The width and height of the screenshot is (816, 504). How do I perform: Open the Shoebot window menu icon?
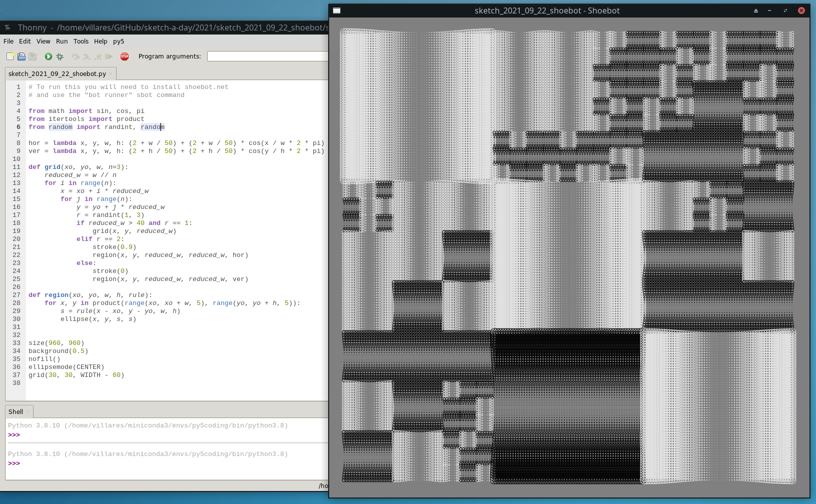coord(337,10)
